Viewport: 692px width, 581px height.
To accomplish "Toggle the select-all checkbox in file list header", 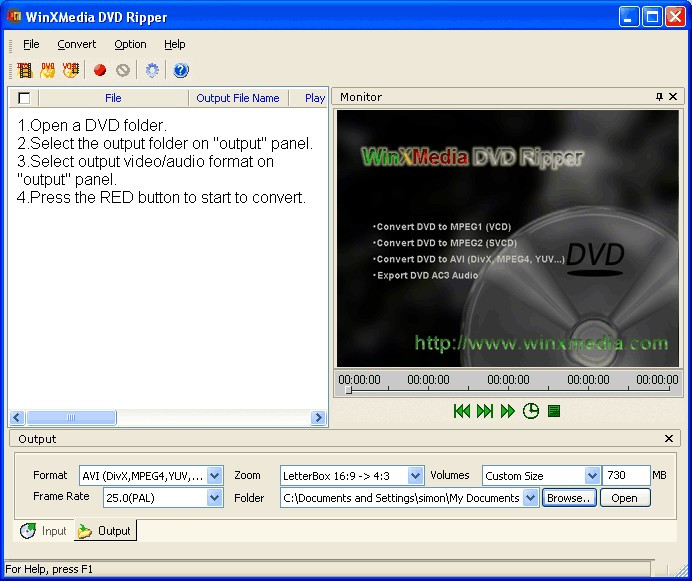I will pos(24,98).
